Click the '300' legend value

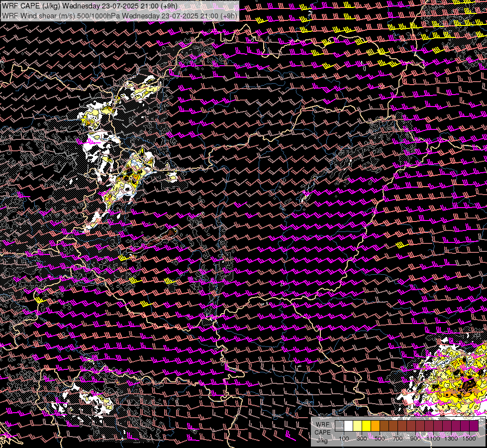[362, 439]
